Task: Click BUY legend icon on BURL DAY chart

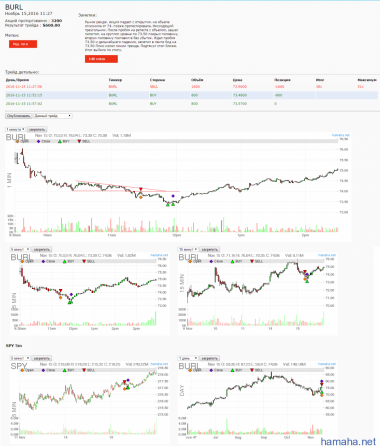Action: pos(232,370)
